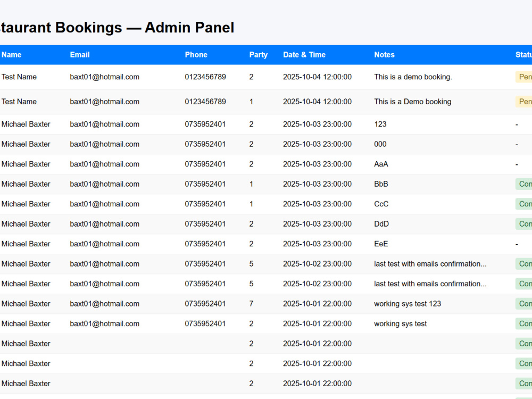Click the date in the 'BbB' row
This screenshot has width=532, height=399.
click(x=317, y=184)
